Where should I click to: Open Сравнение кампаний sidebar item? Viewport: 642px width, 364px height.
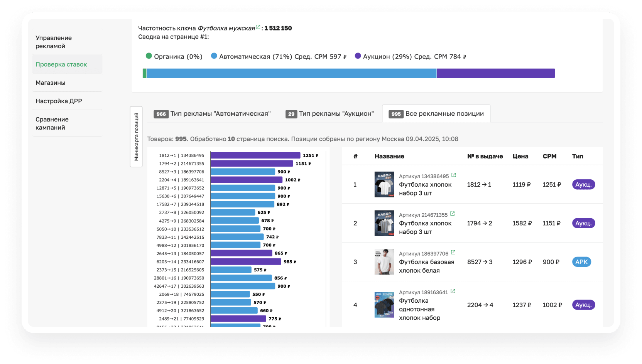(52, 123)
